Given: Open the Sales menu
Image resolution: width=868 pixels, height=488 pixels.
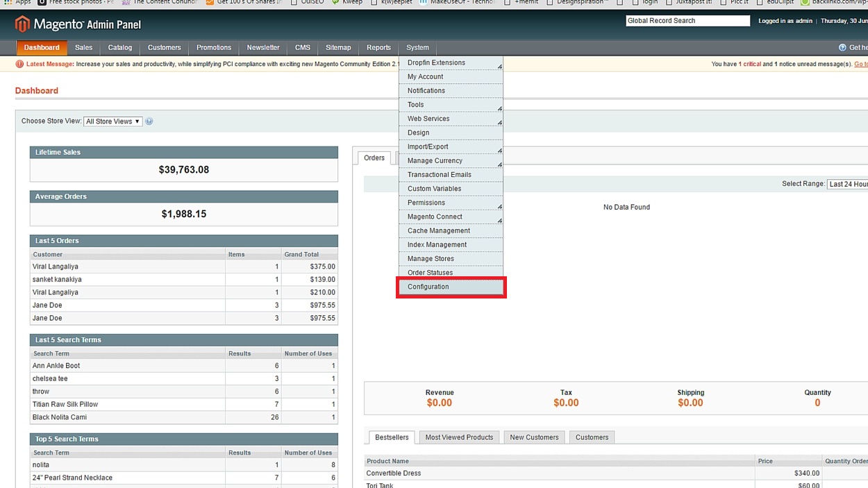Looking at the screenshot, I should pyautogui.click(x=84, y=48).
